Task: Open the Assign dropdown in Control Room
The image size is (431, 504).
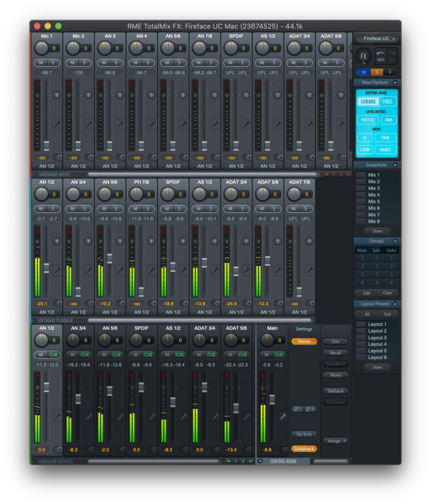Action: click(x=336, y=441)
